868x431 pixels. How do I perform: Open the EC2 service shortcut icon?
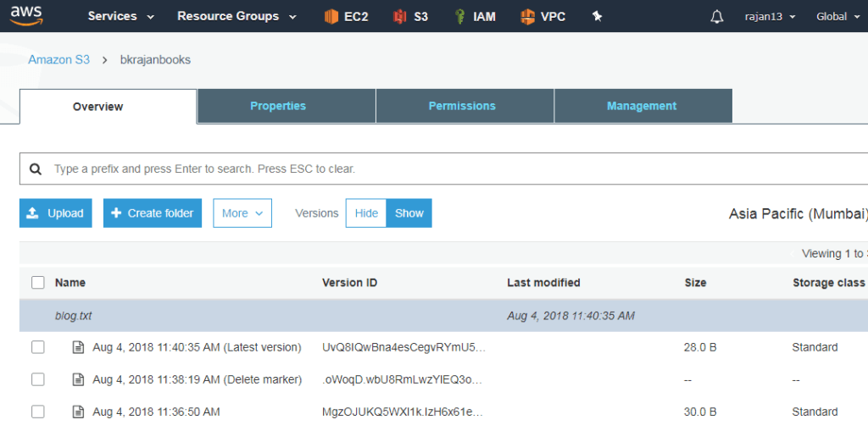point(331,16)
